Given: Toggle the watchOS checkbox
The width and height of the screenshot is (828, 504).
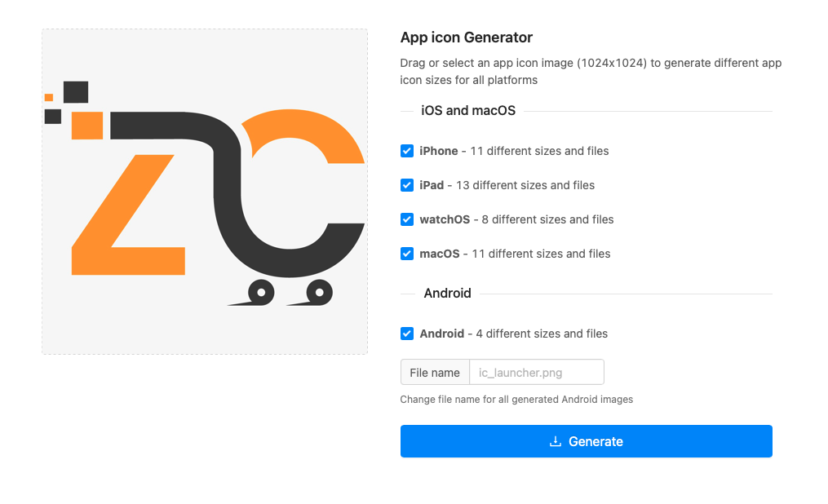Looking at the screenshot, I should (x=406, y=219).
